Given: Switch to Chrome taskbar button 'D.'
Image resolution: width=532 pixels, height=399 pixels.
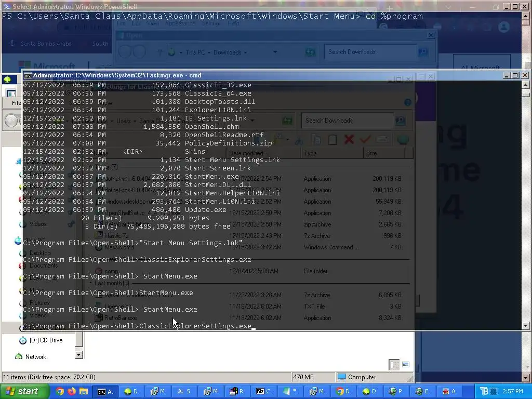Looking at the screenshot, I should [343, 392].
